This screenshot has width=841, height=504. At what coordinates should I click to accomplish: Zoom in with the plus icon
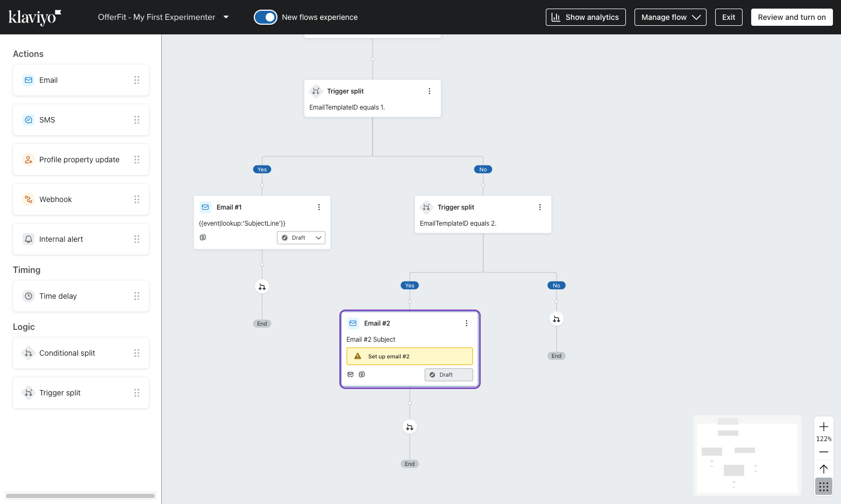[823, 426]
